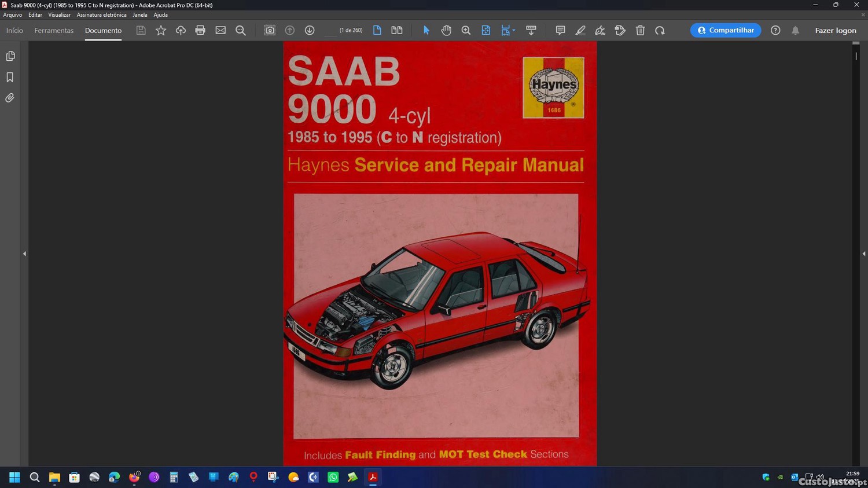This screenshot has width=868, height=488.
Task: Select the Documento tab
Action: point(103,31)
